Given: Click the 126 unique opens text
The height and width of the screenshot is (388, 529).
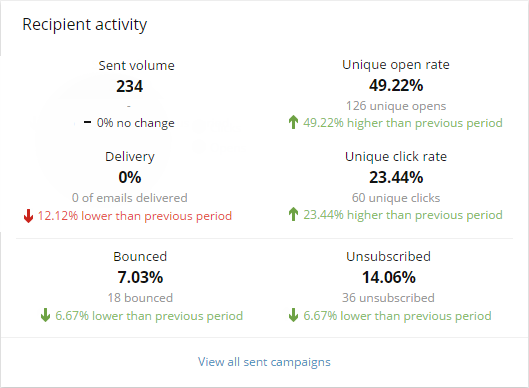Looking at the screenshot, I should click(396, 106).
